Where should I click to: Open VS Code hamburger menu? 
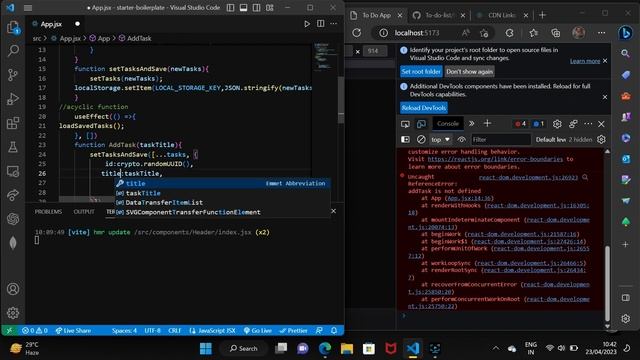point(28,8)
